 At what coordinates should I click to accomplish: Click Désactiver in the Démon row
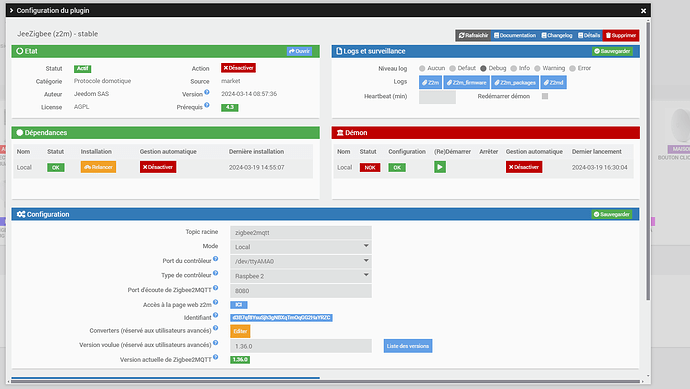tap(524, 167)
